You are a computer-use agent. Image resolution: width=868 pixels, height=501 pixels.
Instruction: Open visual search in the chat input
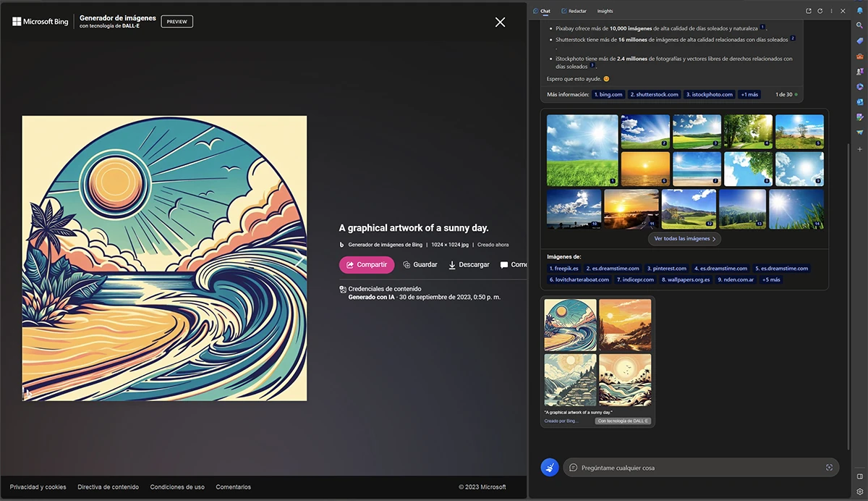click(829, 467)
